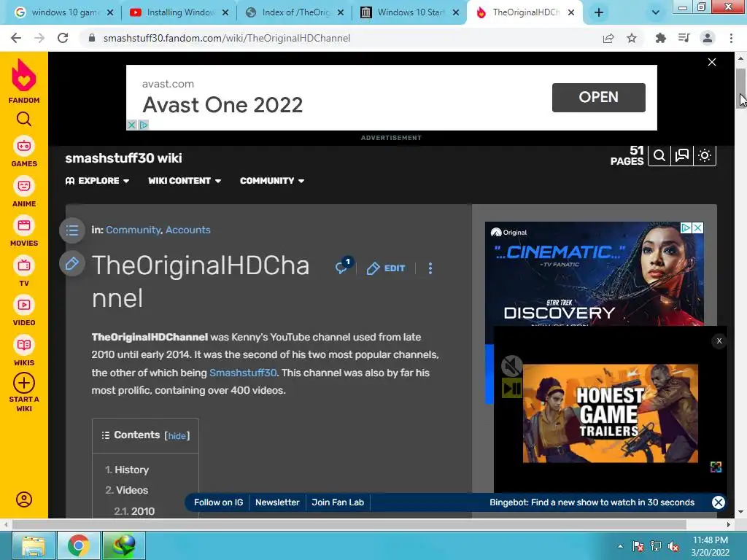Jump to 2010 subsection in contents
Image resolution: width=747 pixels, height=560 pixels.
[x=143, y=511]
